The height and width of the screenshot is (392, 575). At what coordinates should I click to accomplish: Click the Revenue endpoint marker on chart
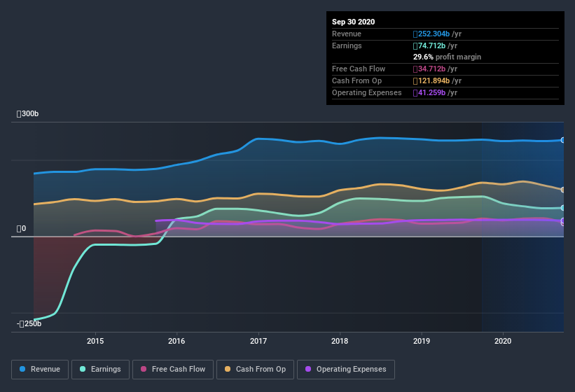[563, 140]
